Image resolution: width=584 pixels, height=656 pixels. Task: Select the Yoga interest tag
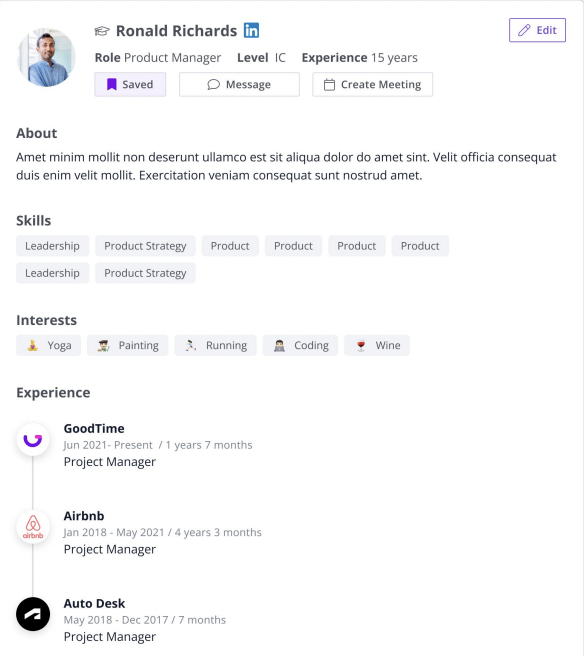point(49,346)
